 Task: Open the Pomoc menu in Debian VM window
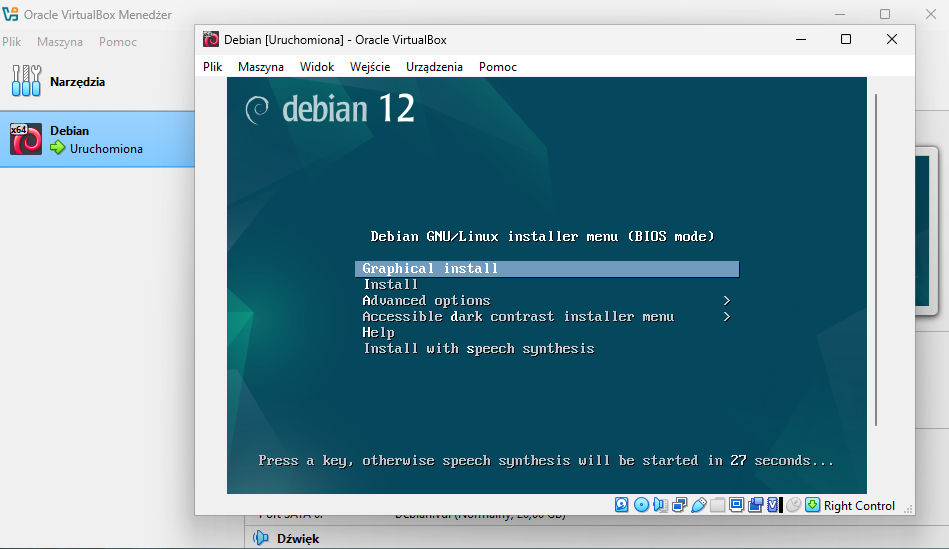pyautogui.click(x=497, y=67)
